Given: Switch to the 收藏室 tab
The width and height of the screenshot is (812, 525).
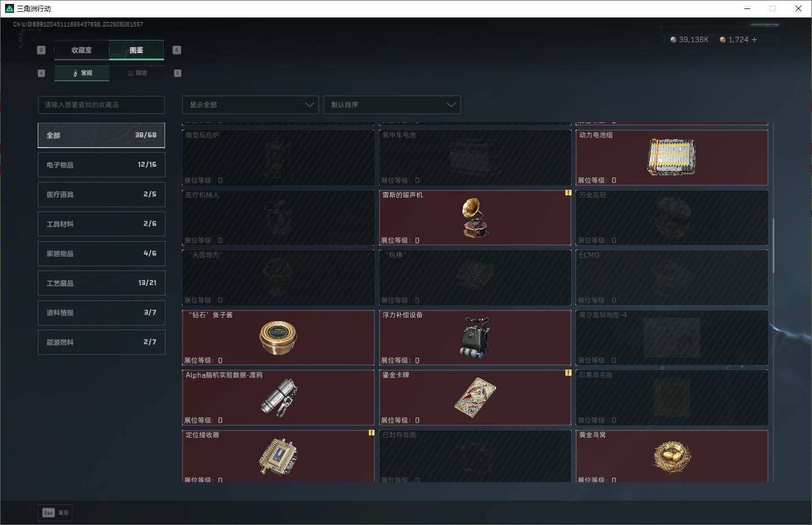Looking at the screenshot, I should click(x=82, y=50).
